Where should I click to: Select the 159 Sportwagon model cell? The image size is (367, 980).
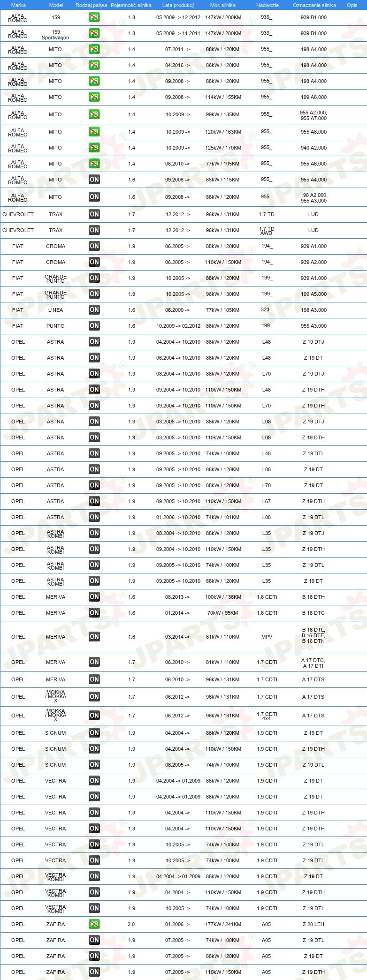pyautogui.click(x=55, y=35)
